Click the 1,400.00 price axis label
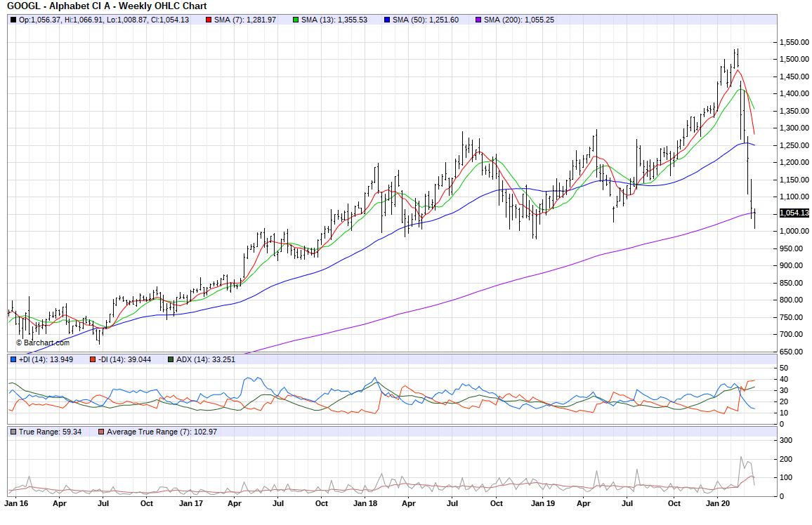Viewport: 812px width, 525px height. 794,93
